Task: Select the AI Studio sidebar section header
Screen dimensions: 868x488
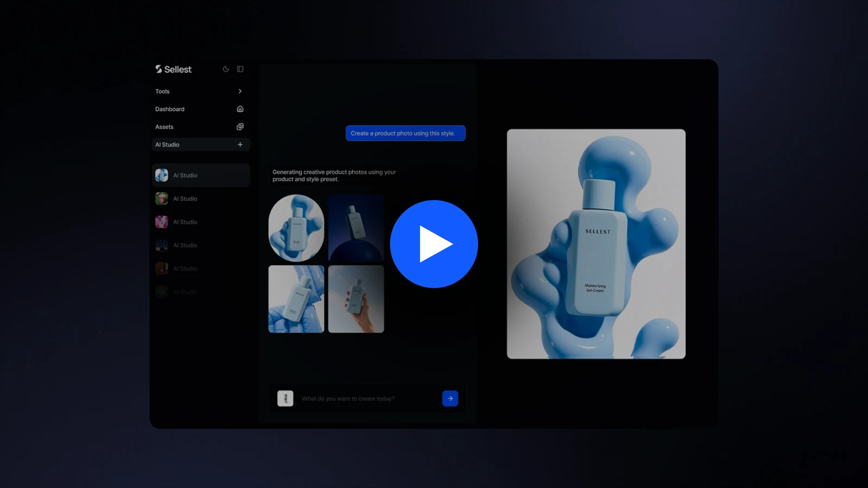Action: [201, 145]
